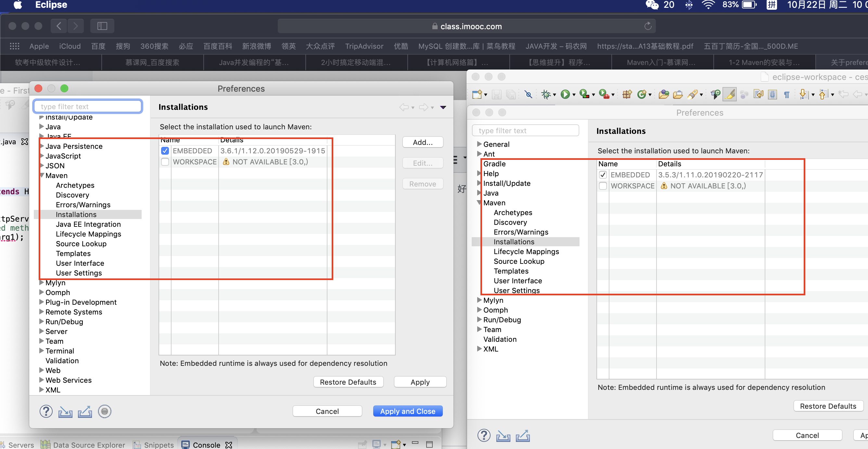Open the Eclipse menu in macOS menu bar
The width and height of the screenshot is (868, 449).
click(51, 5)
